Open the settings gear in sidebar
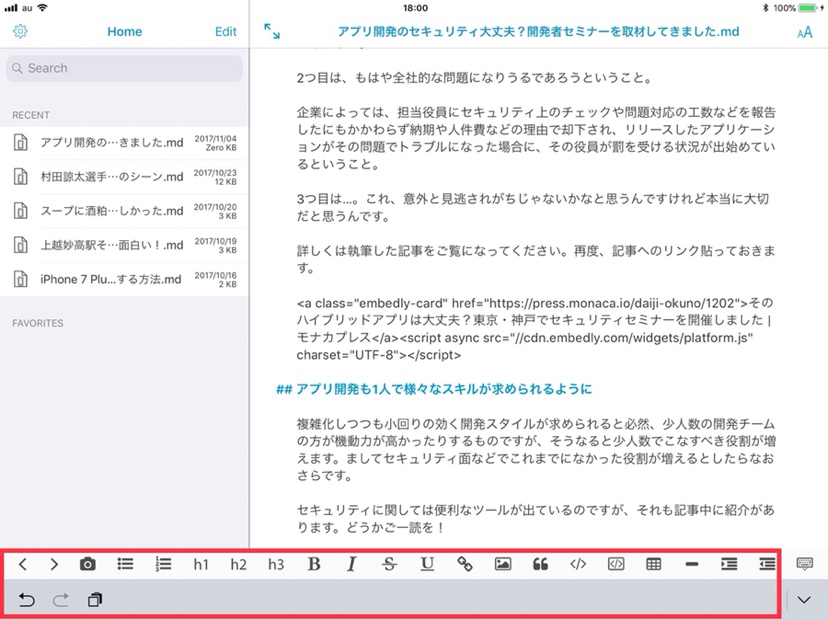The height and width of the screenshot is (620, 828). (x=20, y=31)
